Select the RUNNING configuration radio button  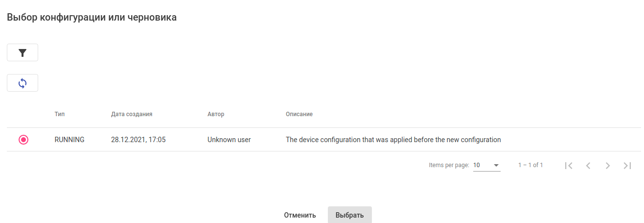23,140
